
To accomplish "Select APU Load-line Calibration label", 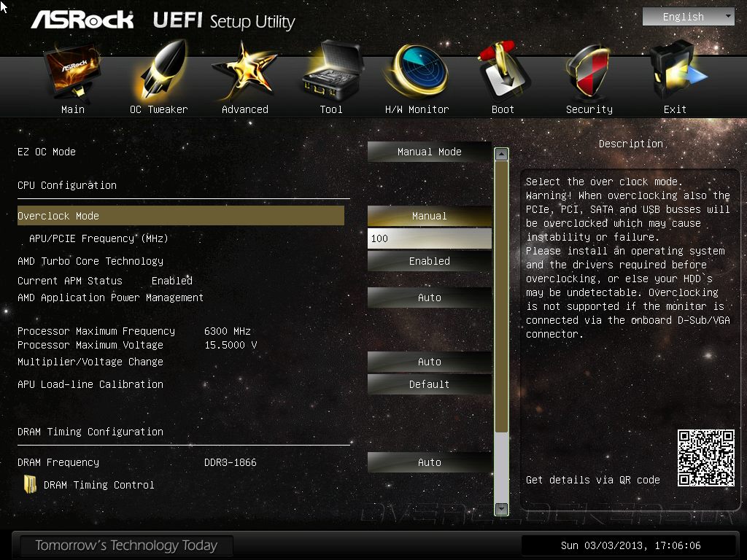I will [90, 384].
